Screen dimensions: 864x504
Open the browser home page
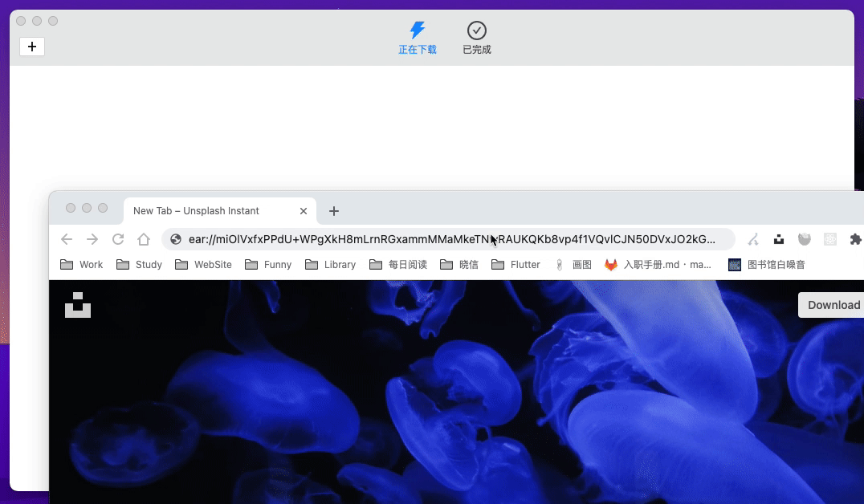[x=144, y=239]
